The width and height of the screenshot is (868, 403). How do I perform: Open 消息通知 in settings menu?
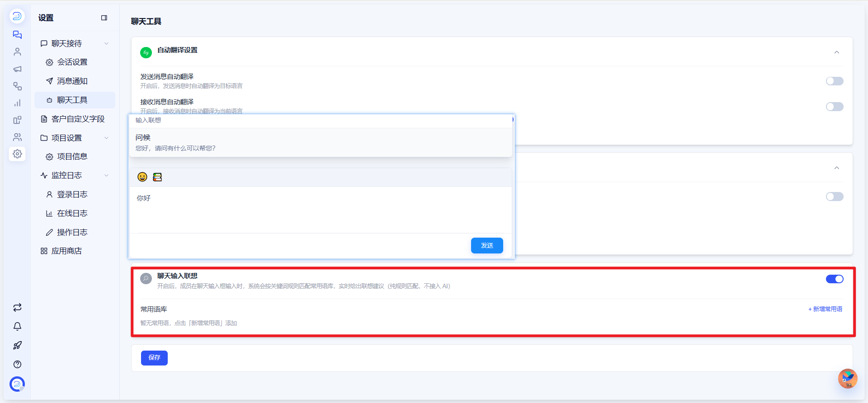pyautogui.click(x=75, y=81)
